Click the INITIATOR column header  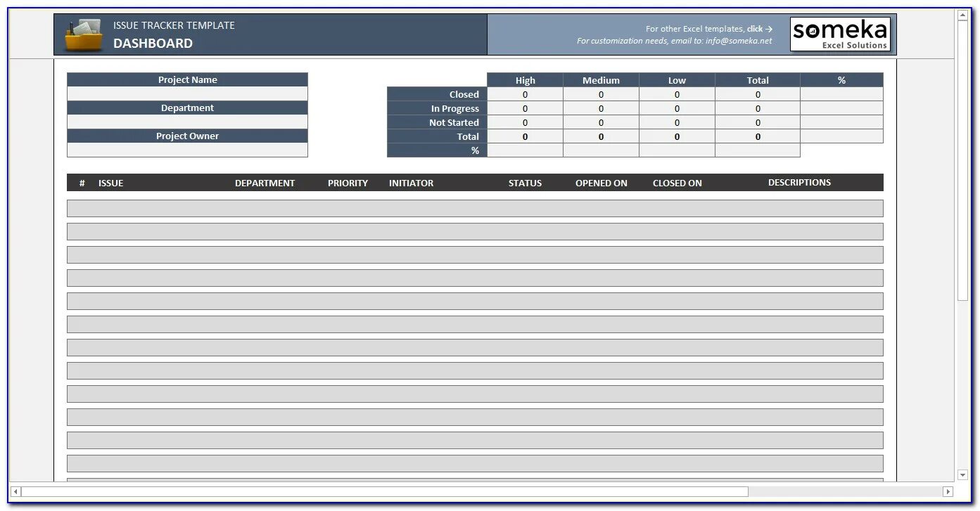[x=411, y=183]
